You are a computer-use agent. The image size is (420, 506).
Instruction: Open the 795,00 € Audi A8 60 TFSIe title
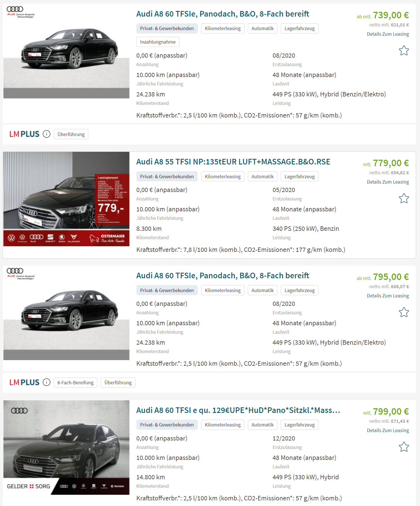coord(223,275)
